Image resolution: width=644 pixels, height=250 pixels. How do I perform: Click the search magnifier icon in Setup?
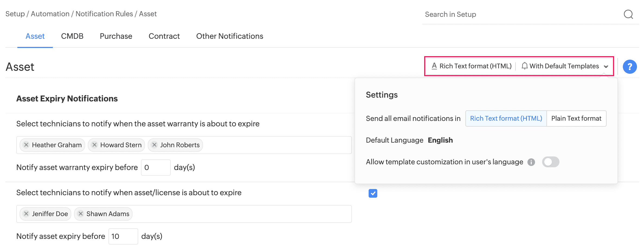click(x=628, y=14)
